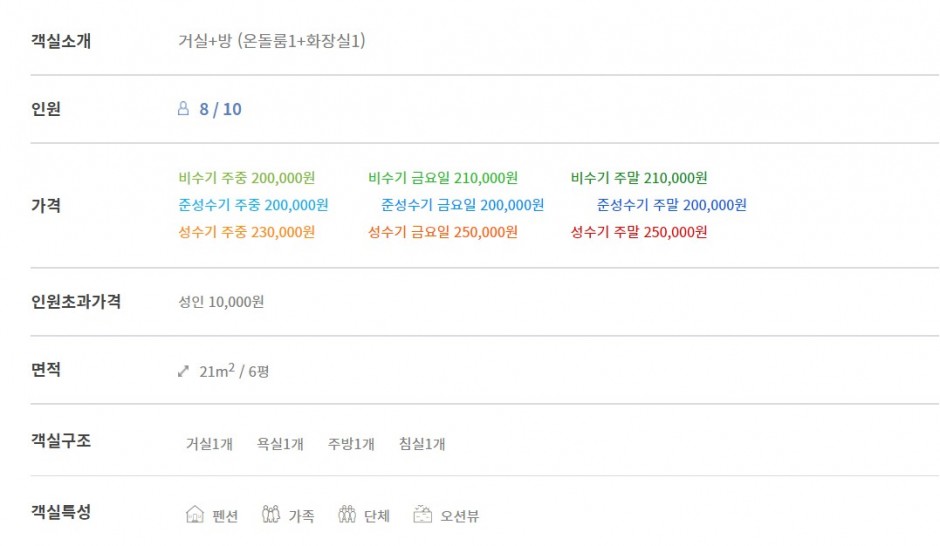Viewport: 940px width, 546px height.
Task: Click the area resize arrow icon
Action: pos(183,372)
